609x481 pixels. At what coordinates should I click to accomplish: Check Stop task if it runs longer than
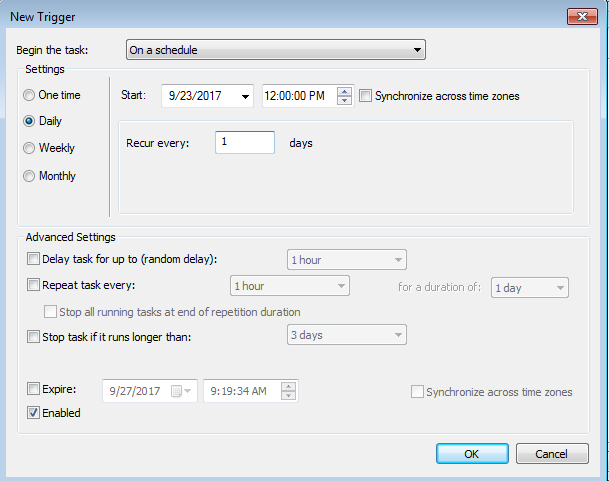pos(33,336)
